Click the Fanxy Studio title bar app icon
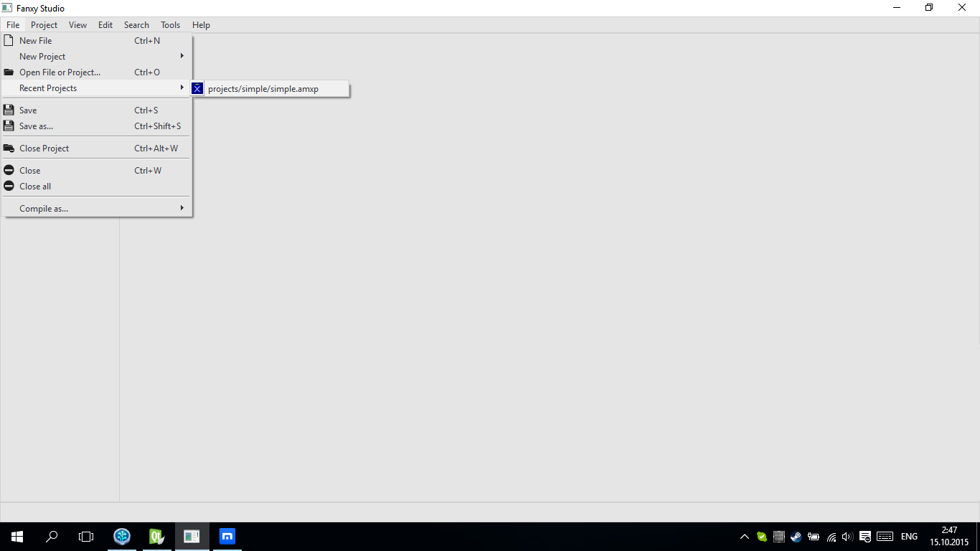This screenshot has height=551, width=980. coord(7,8)
